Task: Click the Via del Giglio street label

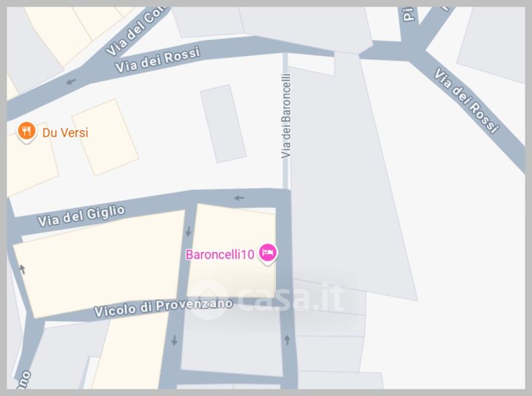Action: (81, 216)
